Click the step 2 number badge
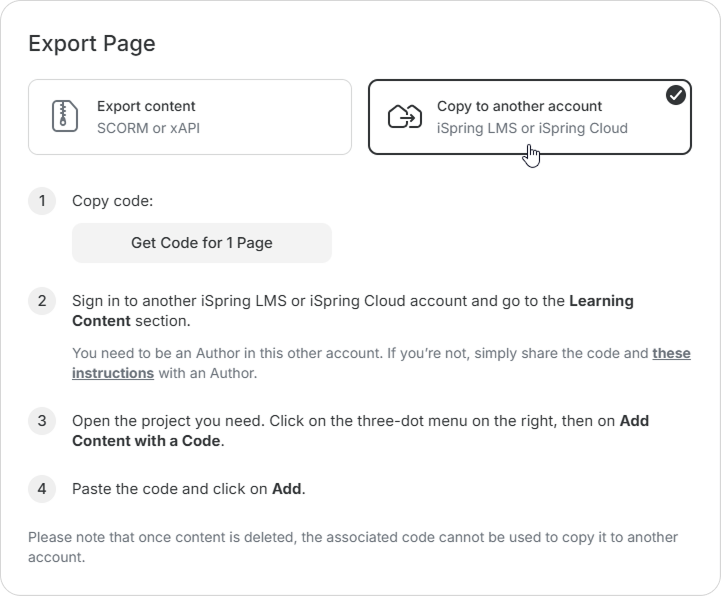Screen dimensions: 721x596 pyautogui.click(x=42, y=301)
